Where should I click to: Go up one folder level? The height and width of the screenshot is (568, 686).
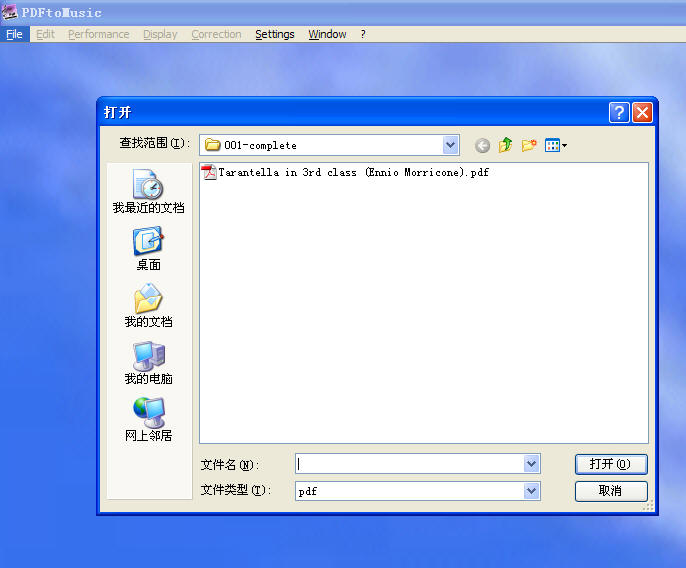(505, 145)
